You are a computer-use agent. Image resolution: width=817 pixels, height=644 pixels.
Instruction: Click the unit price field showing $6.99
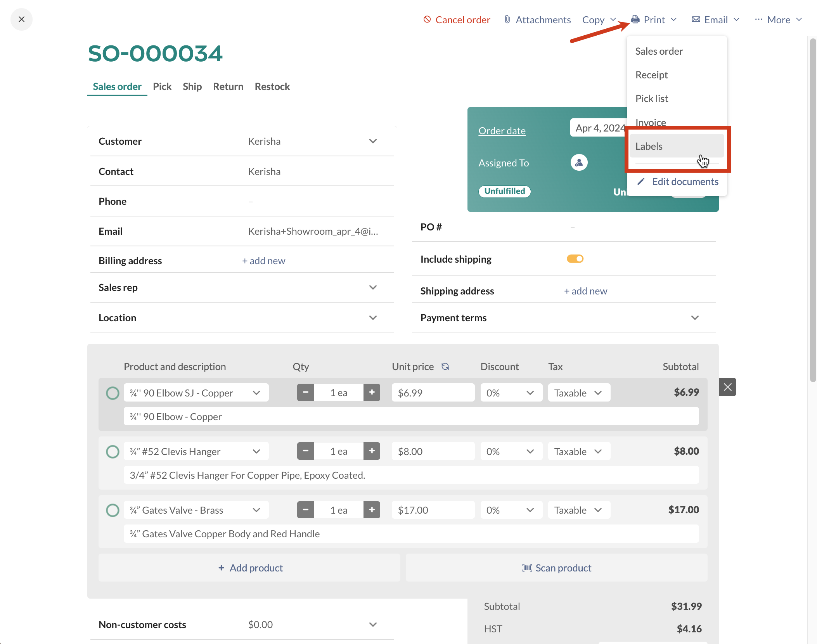[432, 393]
